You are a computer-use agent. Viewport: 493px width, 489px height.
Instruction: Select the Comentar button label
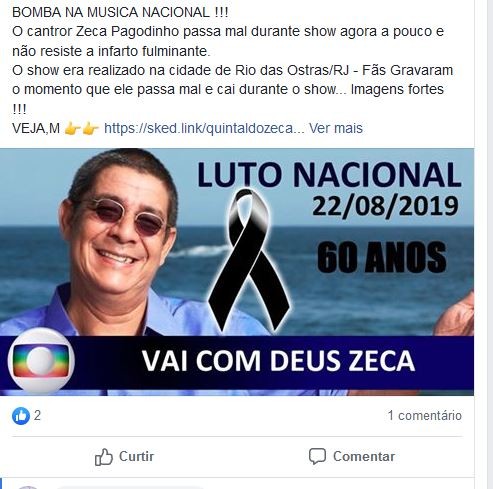pyautogui.click(x=364, y=456)
